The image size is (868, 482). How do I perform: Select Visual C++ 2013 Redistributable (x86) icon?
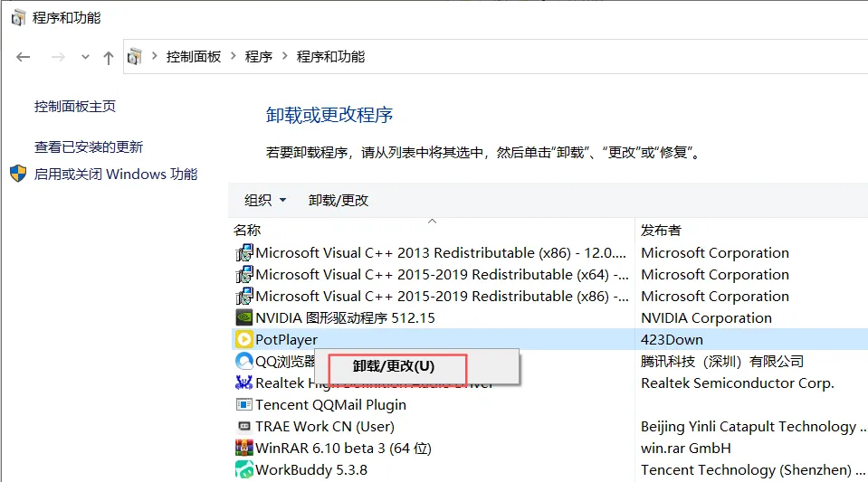[x=244, y=253]
